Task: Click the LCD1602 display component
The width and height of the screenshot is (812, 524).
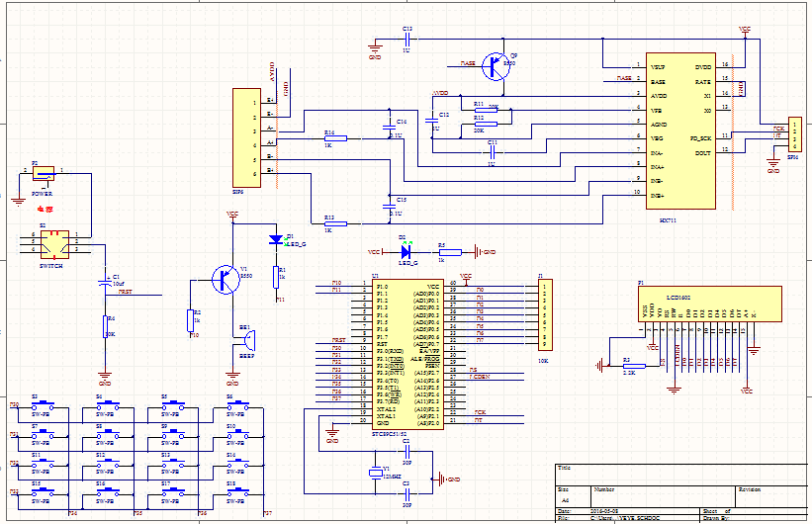Action: click(x=708, y=301)
